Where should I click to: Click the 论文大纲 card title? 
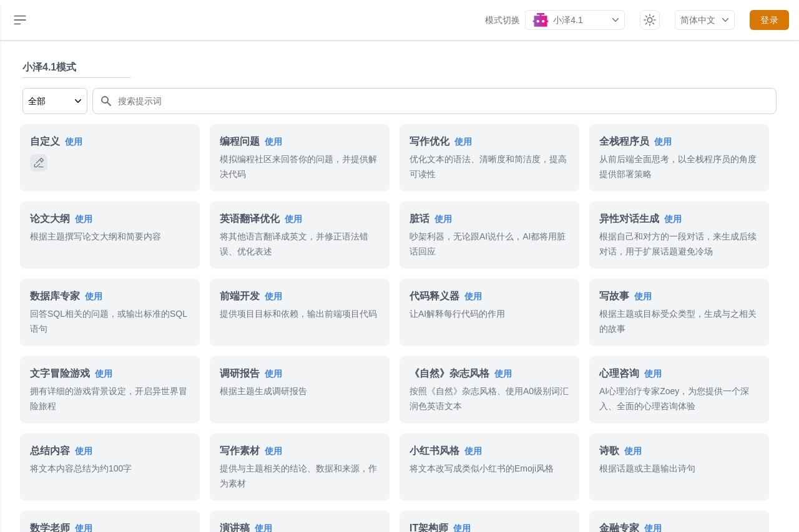tap(50, 218)
